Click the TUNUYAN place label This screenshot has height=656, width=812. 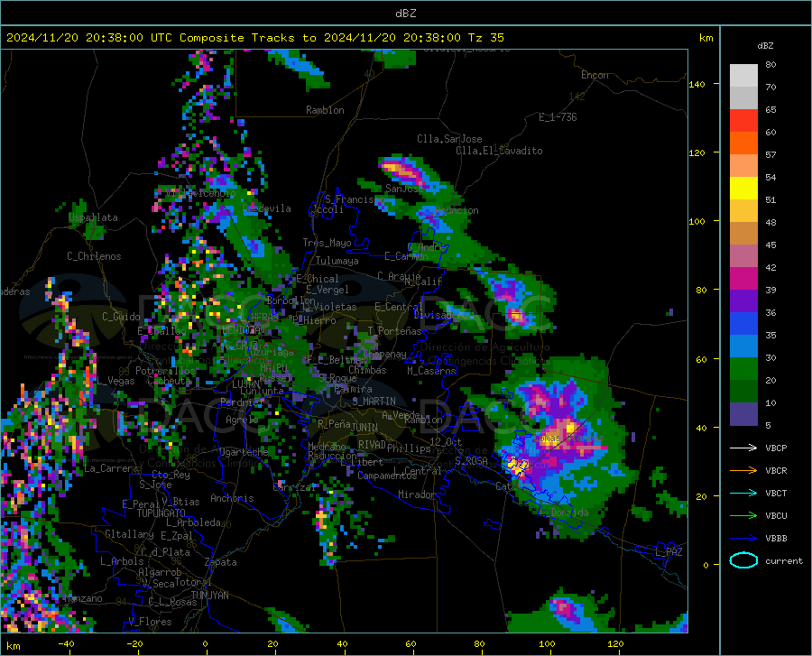(x=209, y=596)
